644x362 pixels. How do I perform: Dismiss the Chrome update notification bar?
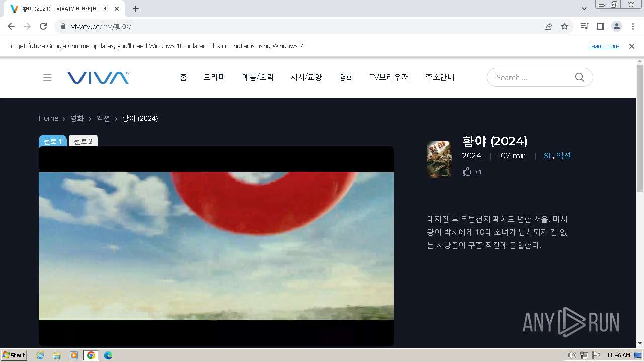pyautogui.click(x=632, y=46)
